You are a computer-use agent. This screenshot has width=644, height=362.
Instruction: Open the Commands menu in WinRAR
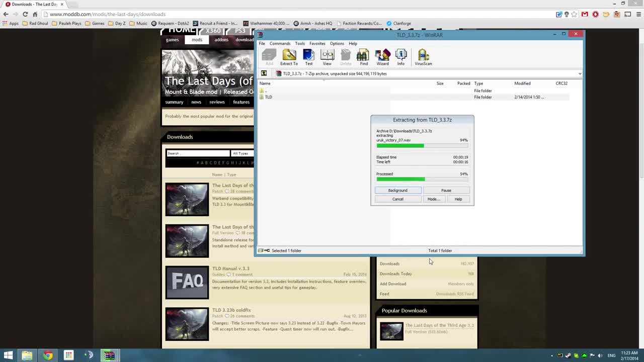[280, 43]
